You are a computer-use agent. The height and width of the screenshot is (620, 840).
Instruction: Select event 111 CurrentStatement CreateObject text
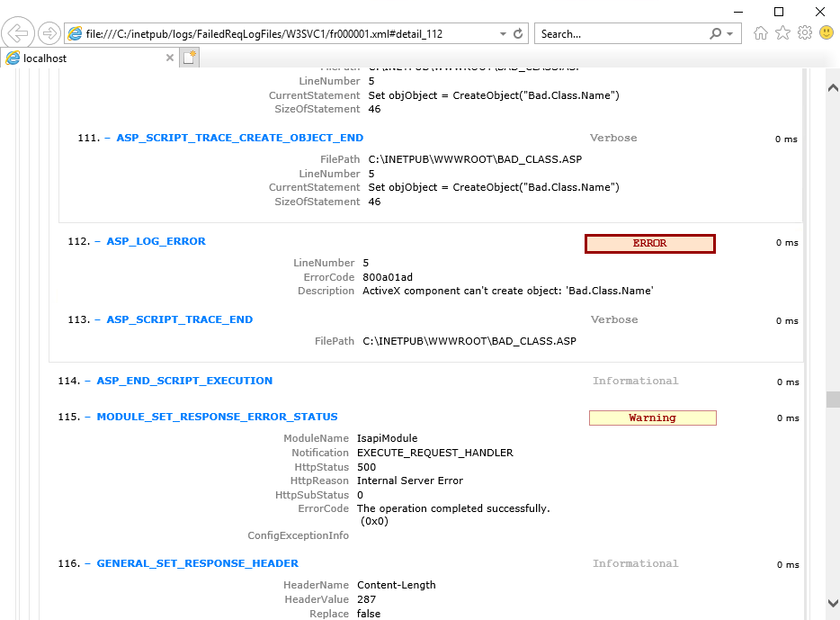494,187
